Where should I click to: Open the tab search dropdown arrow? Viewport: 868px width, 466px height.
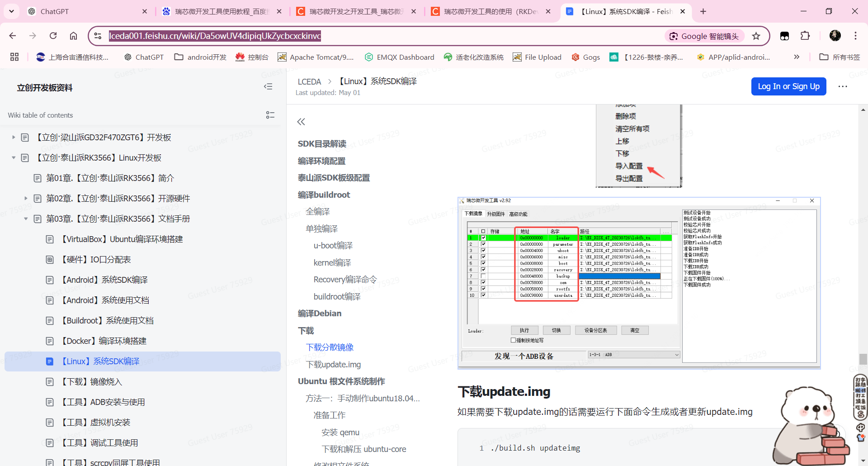click(11, 11)
